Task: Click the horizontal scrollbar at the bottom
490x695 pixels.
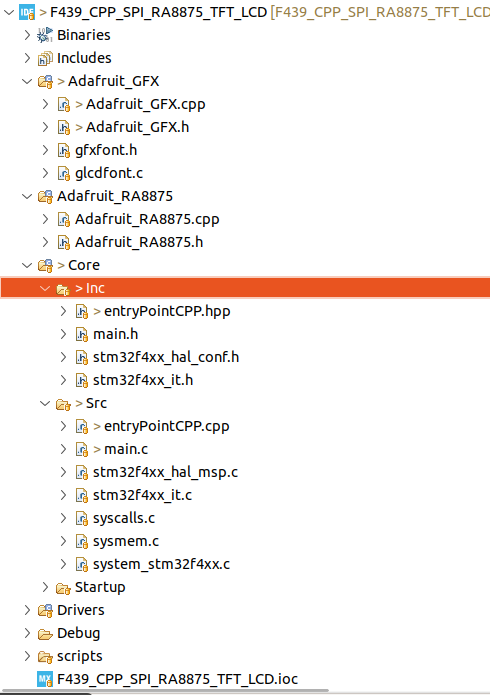Action: point(164,691)
